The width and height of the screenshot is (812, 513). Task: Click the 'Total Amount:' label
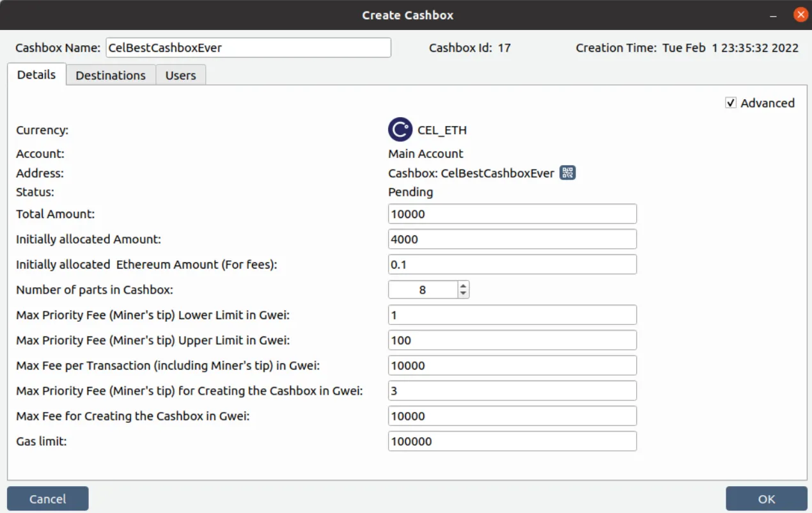[x=56, y=214]
